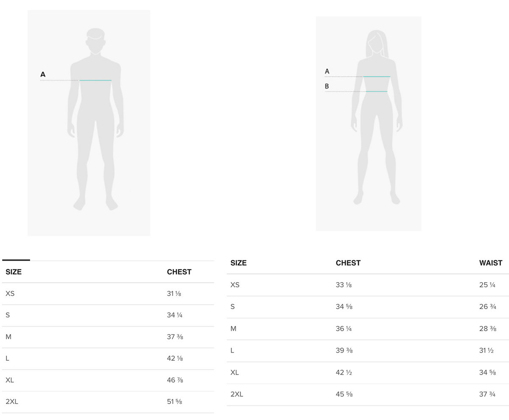Select the black underlined tab above the men's table
The image size is (509, 420).
click(x=16, y=260)
